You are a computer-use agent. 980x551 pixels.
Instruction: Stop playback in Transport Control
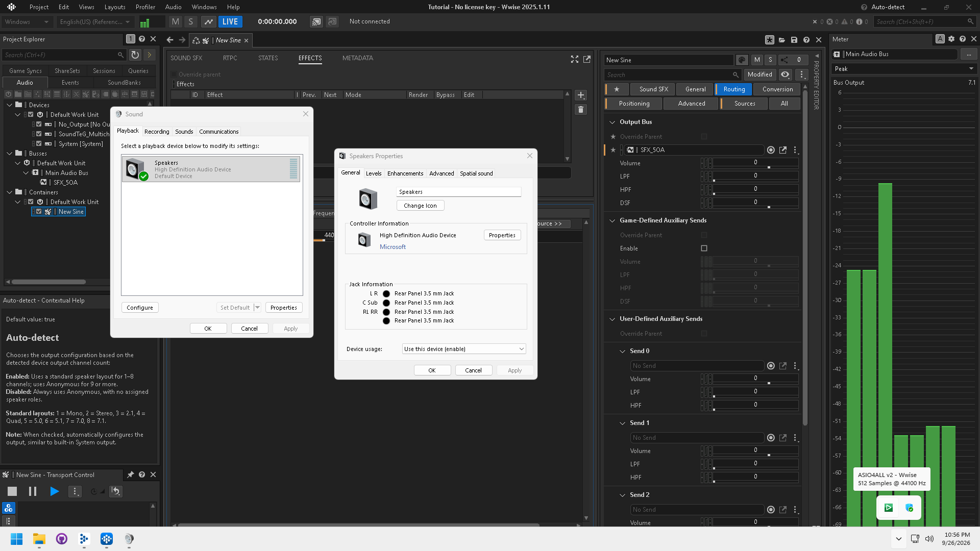pos(12,491)
